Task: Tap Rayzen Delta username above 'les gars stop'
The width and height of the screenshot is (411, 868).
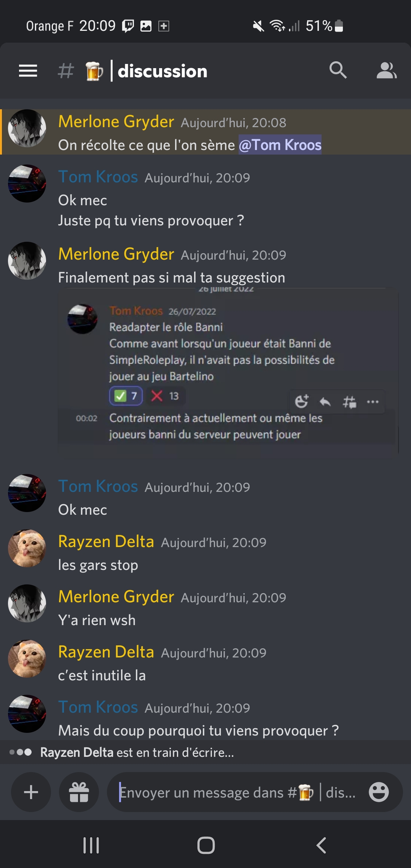Action: coord(106,542)
